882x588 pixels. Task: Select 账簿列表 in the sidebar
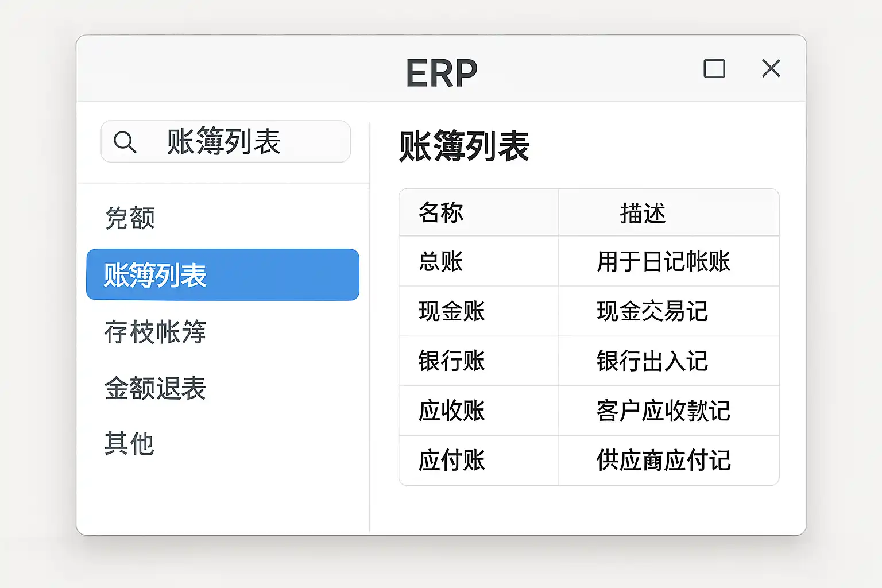pyautogui.click(x=222, y=274)
